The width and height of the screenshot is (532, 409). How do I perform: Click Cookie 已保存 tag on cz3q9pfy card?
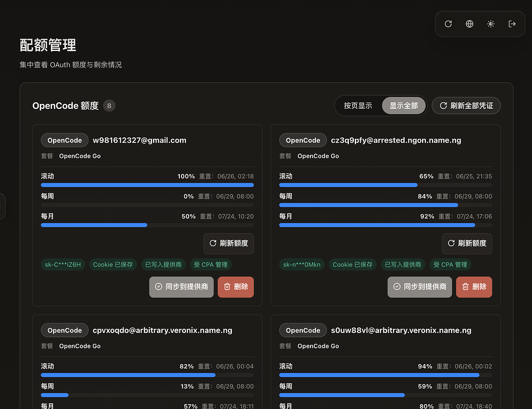[353, 265]
